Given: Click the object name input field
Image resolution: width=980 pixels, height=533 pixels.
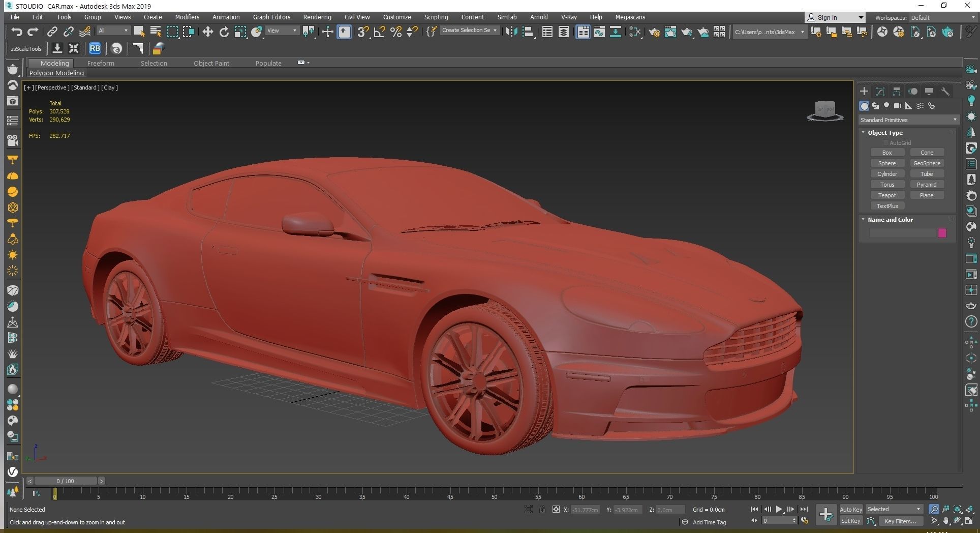Looking at the screenshot, I should tap(903, 233).
